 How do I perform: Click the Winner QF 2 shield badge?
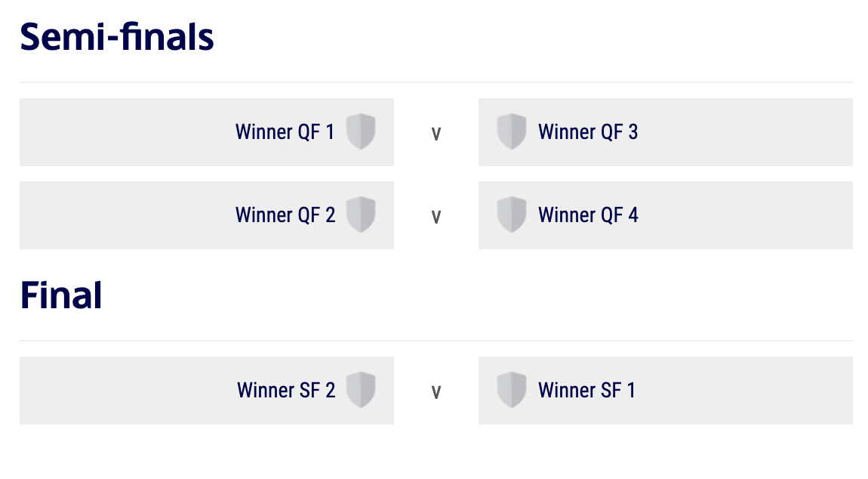(361, 215)
